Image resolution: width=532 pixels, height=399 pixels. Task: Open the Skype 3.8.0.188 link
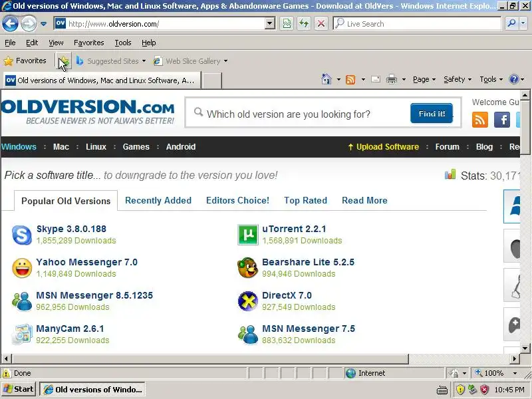tap(71, 229)
